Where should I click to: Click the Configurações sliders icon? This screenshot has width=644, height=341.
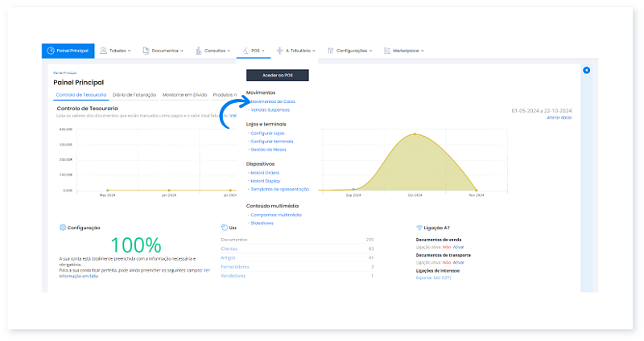point(330,51)
